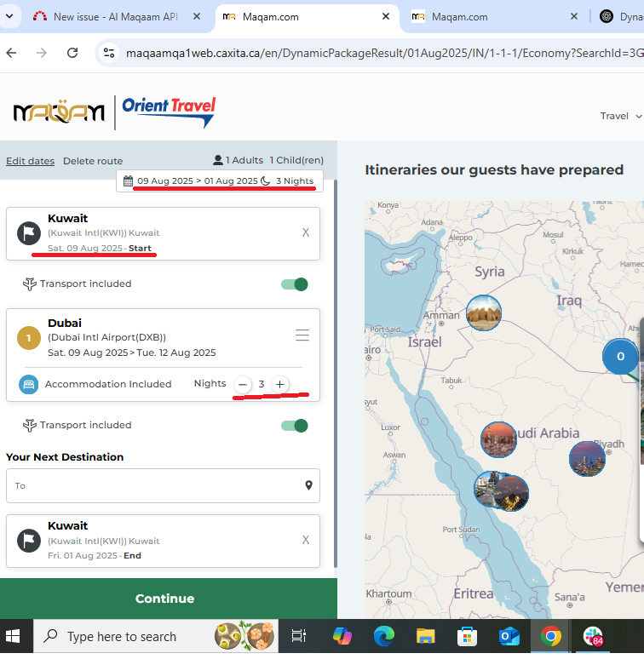Open the adults and children traveler selector
Viewport: 644px width, 659px height.
pyautogui.click(x=267, y=160)
